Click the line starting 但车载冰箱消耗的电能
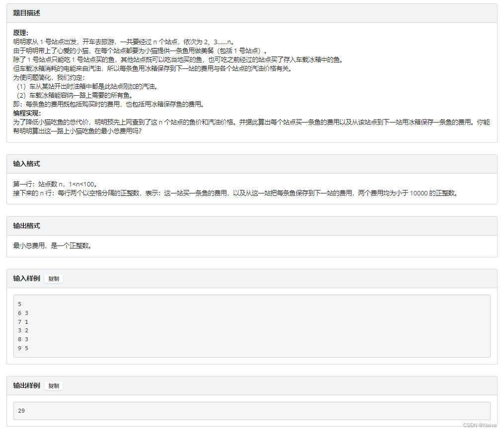This screenshot has height=432, width=504. pos(152,68)
